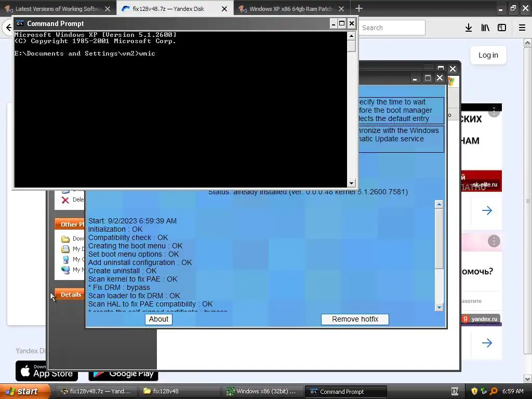Close the Latest Versions of Working Software tab
Screen dimensions: 532x399
point(108,9)
